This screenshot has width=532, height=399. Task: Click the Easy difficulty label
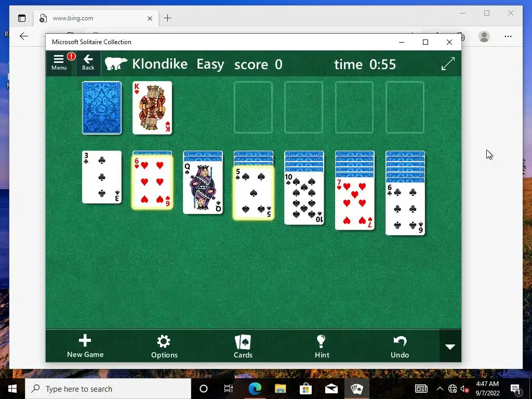tap(210, 64)
